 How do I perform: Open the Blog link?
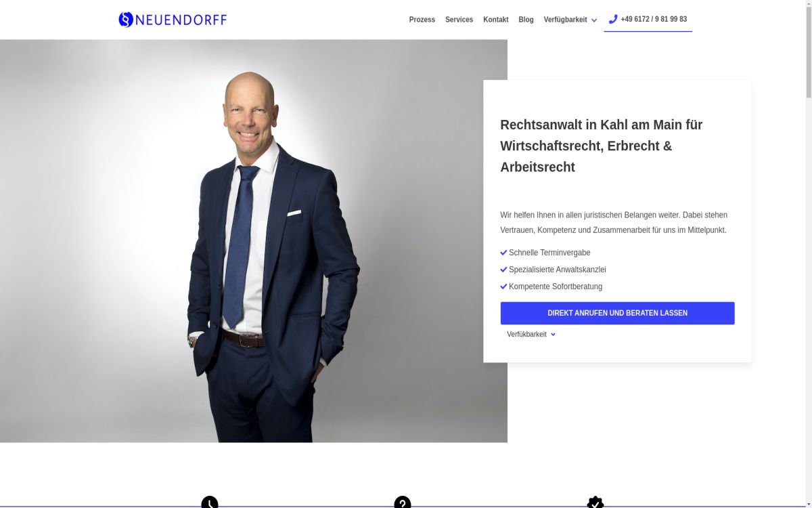pos(526,20)
